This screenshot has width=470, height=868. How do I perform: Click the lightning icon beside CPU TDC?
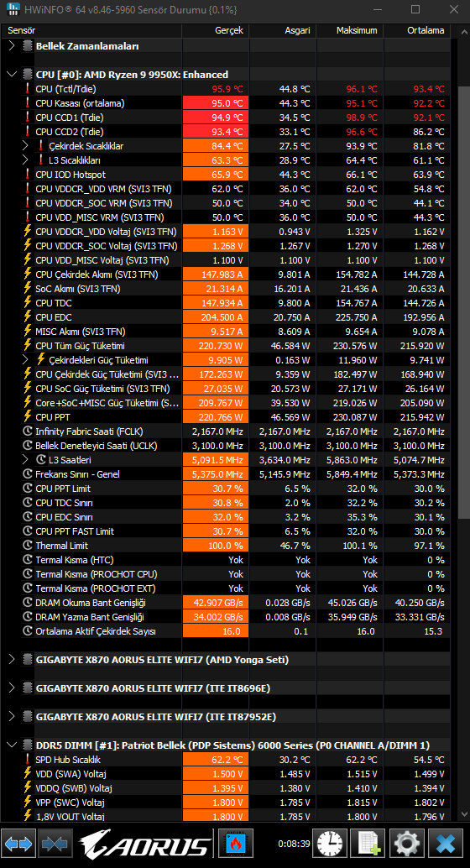point(27,303)
